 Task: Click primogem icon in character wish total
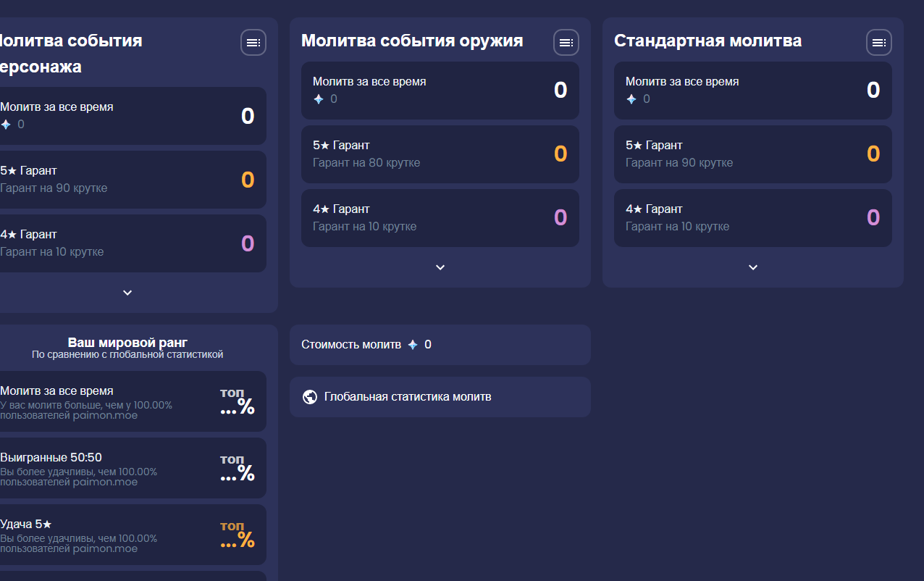pyautogui.click(x=6, y=125)
